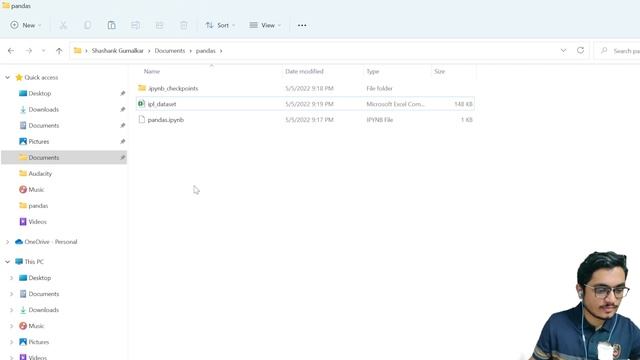
Task: Open the recent locations chevron
Action: point(43,51)
